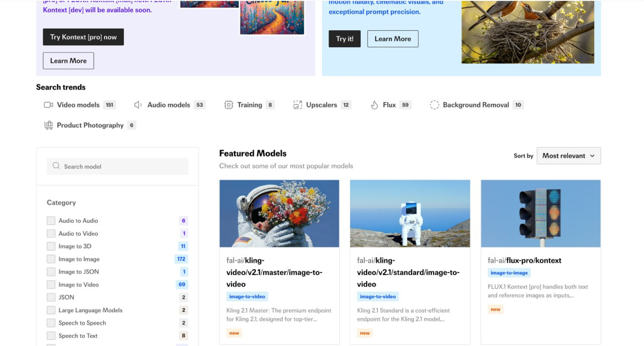Click the Video models camera icon
The width and height of the screenshot is (644, 346).
tap(48, 105)
